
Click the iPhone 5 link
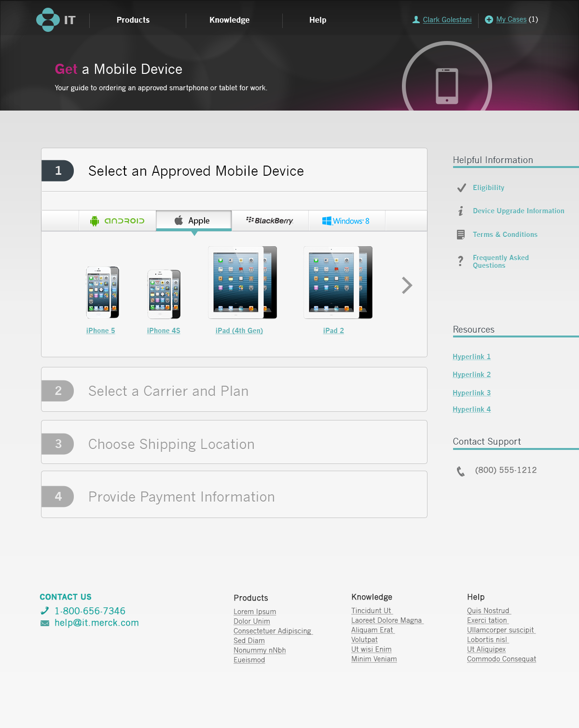(100, 331)
